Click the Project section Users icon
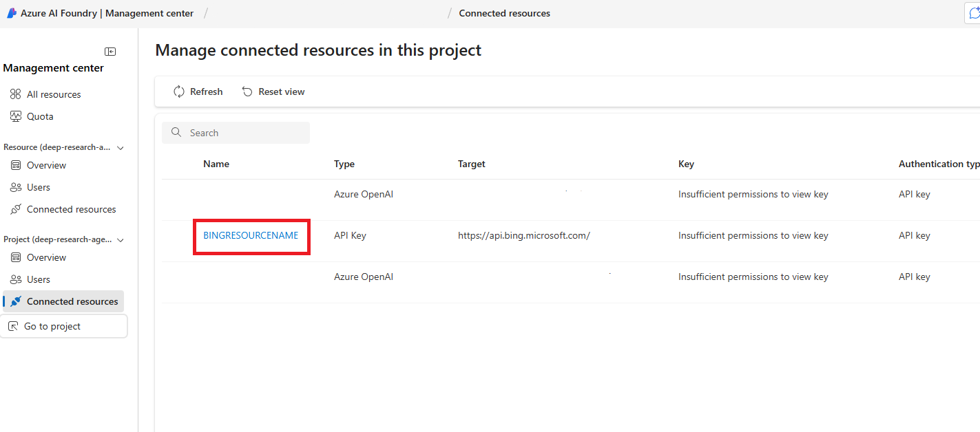Image resolution: width=980 pixels, height=432 pixels. (x=15, y=279)
